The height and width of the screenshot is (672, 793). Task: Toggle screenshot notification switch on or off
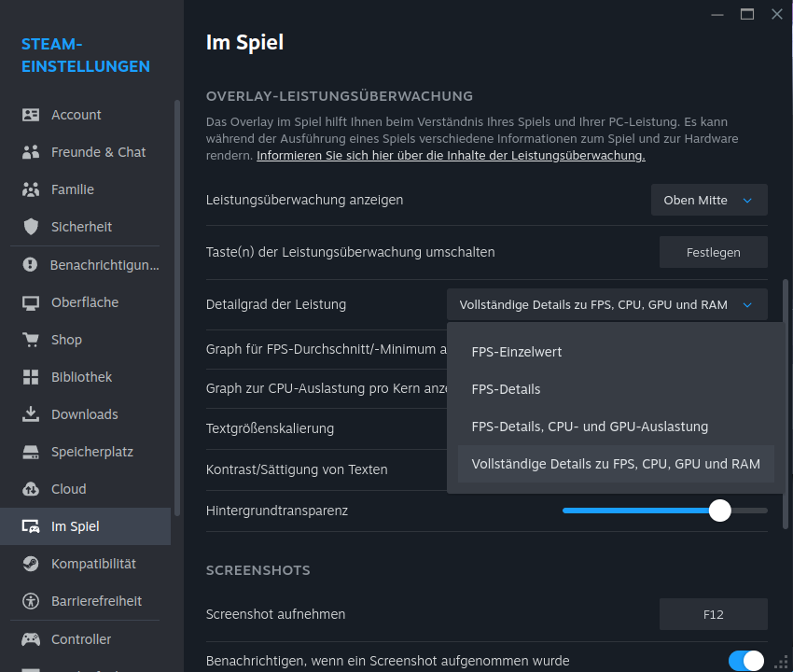click(x=747, y=659)
